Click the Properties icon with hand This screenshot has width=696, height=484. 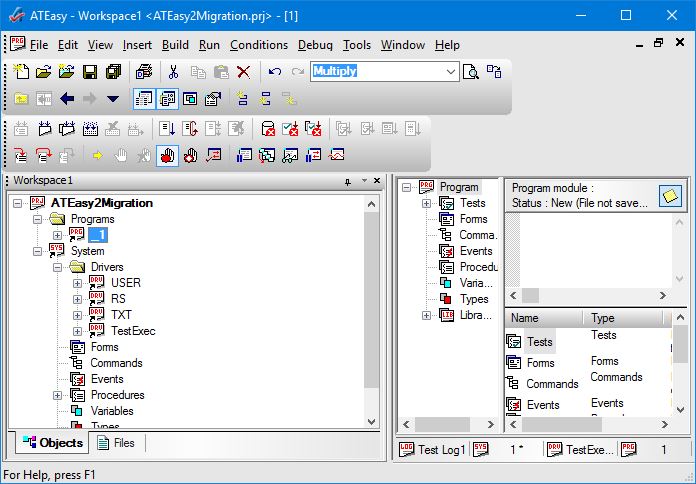click(213, 99)
